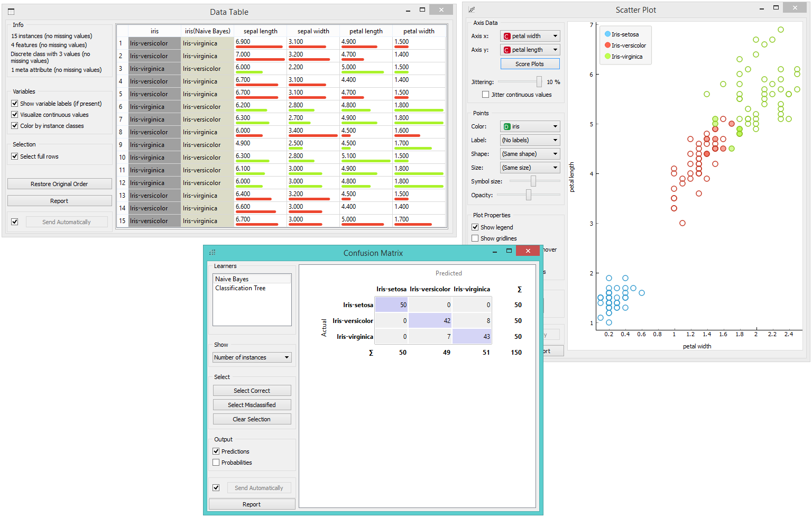Click the sepal length column header
Screen dimensions: 812x517
coord(260,31)
